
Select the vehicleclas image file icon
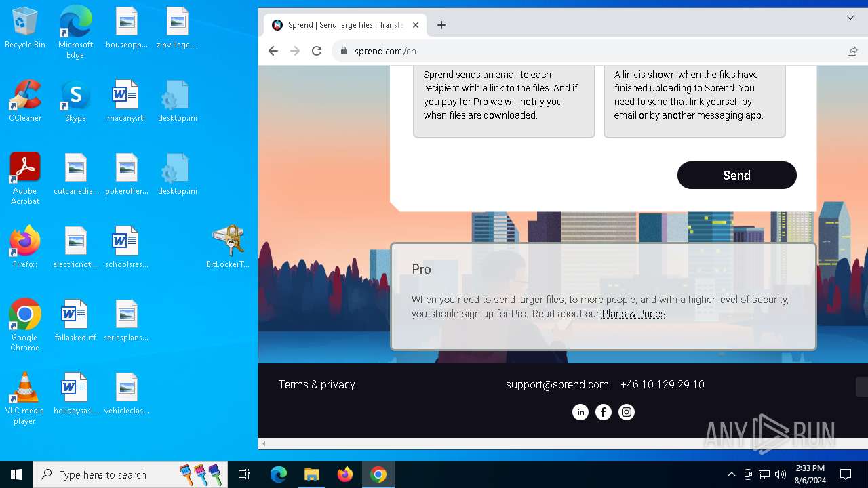[127, 394]
